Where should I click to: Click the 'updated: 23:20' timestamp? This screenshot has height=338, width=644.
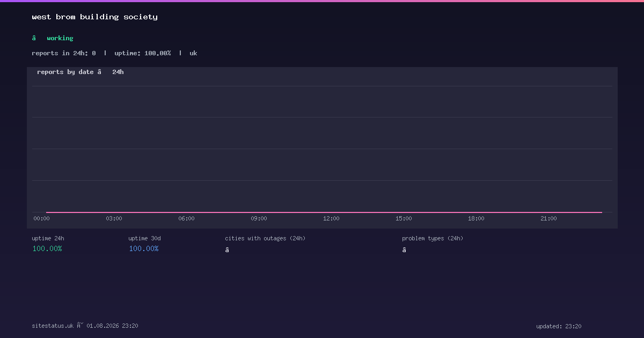559,326
